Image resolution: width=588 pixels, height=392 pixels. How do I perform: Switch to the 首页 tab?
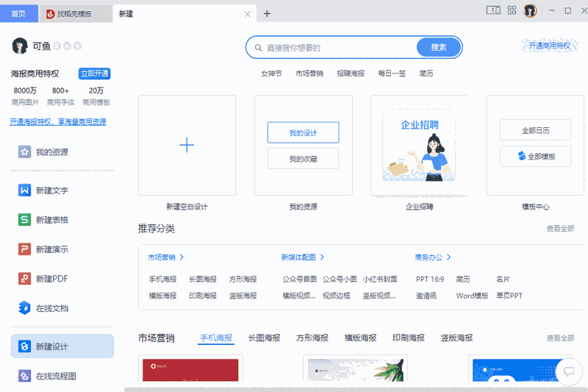pos(19,14)
